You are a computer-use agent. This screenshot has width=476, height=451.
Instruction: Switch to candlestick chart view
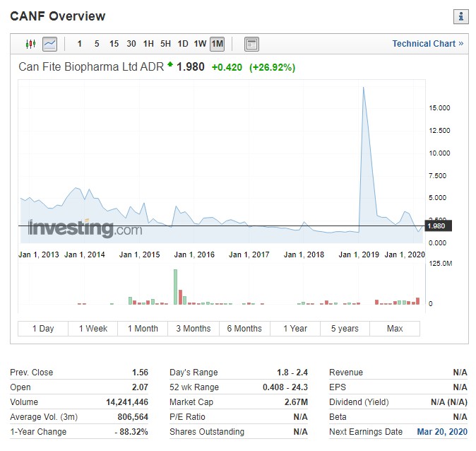[x=30, y=44]
